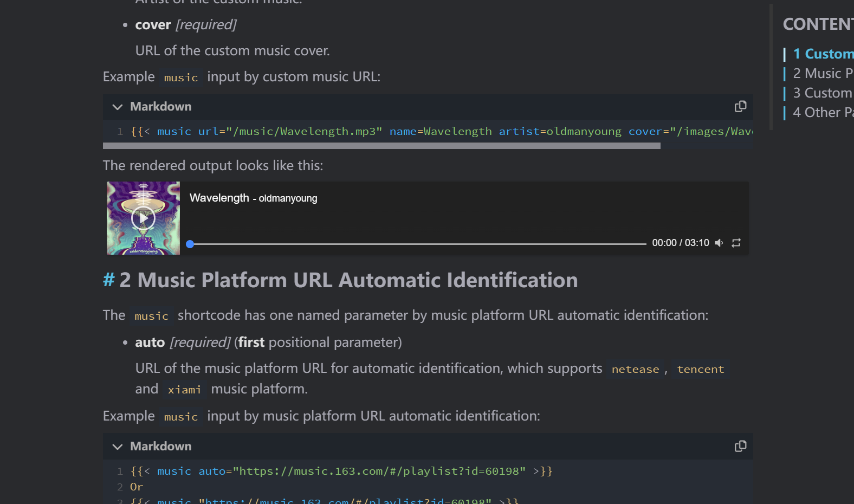Image resolution: width=854 pixels, height=504 pixels.
Task: Click the 00:00 / 03:10 time display
Action: tap(681, 243)
